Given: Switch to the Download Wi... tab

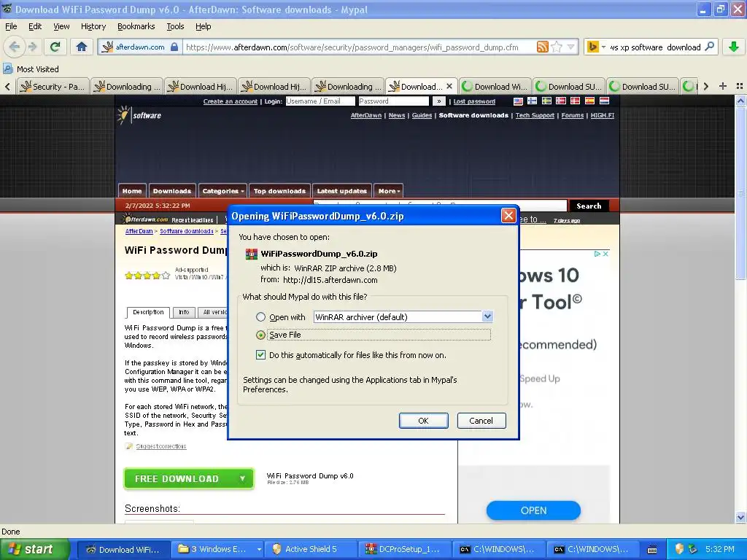Looking at the screenshot, I should tap(495, 86).
